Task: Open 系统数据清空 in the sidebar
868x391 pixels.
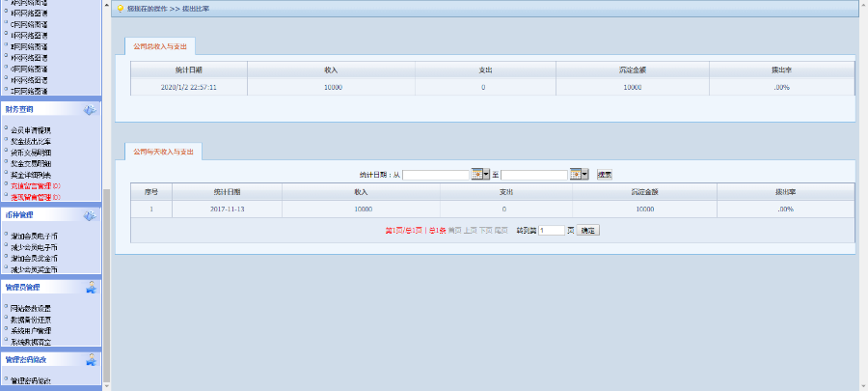Action: click(x=31, y=342)
